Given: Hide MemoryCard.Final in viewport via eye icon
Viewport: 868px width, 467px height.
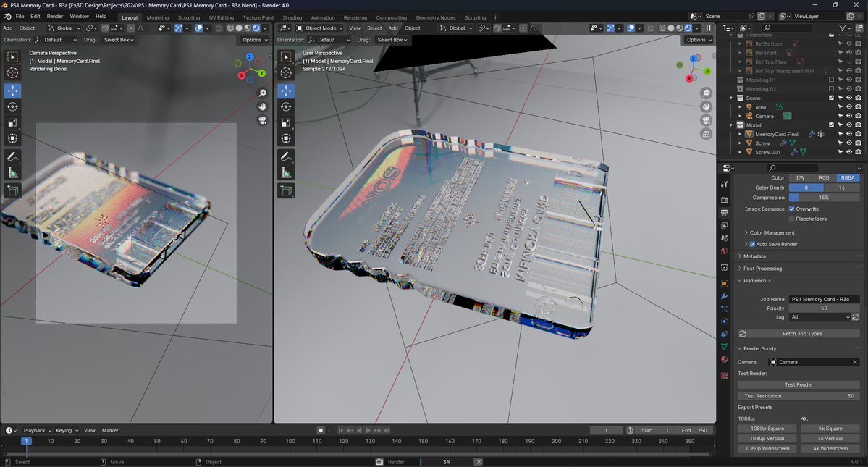Looking at the screenshot, I should click(x=849, y=134).
